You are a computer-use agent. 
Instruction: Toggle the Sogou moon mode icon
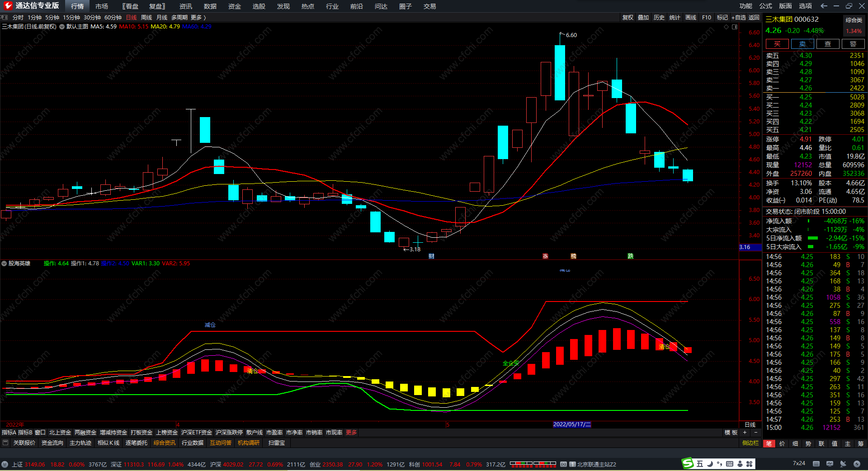point(710,464)
